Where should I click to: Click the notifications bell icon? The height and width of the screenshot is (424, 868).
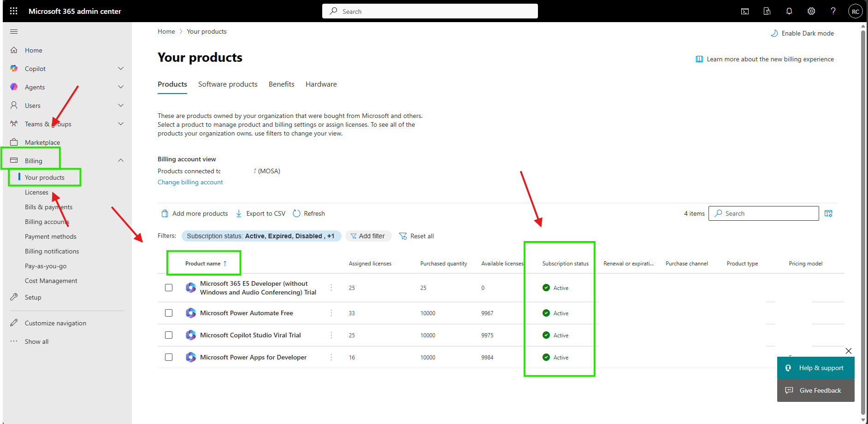789,11
